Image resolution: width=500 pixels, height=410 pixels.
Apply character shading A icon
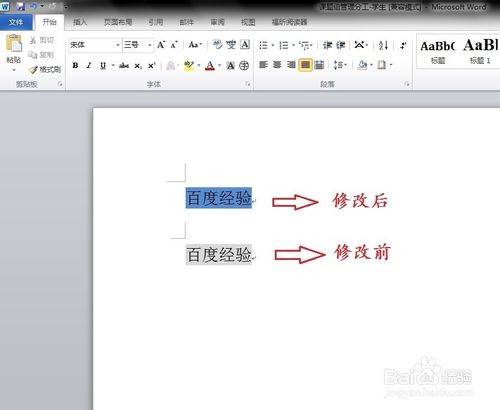(230, 65)
